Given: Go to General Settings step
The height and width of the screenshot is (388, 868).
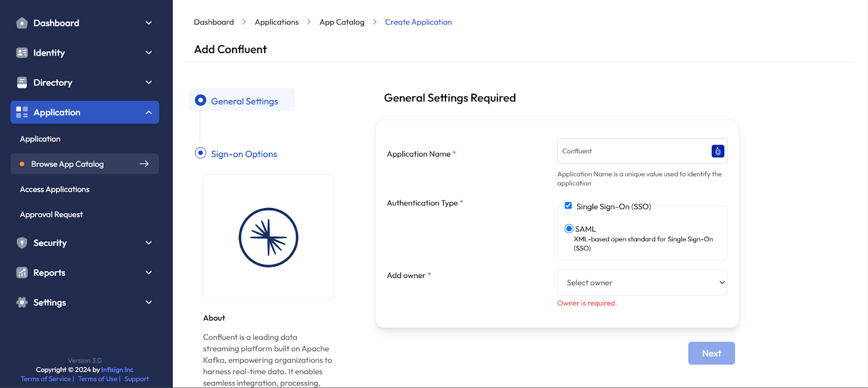Looking at the screenshot, I should point(242,100).
